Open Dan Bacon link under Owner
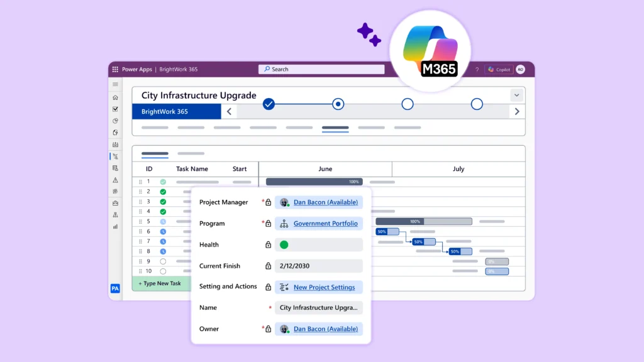 coord(326,329)
